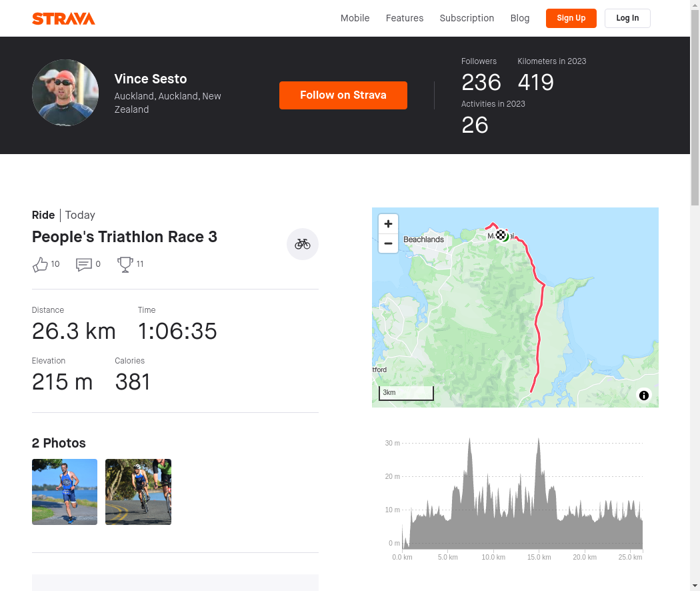Go to the Subscription page
This screenshot has height=591, width=700.
pyautogui.click(x=467, y=18)
